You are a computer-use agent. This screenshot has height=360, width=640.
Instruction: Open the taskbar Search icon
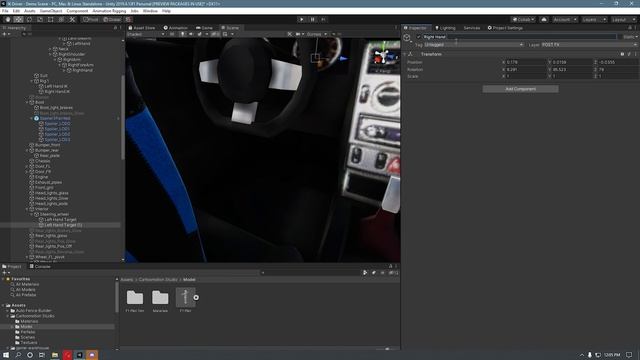click(x=18, y=355)
